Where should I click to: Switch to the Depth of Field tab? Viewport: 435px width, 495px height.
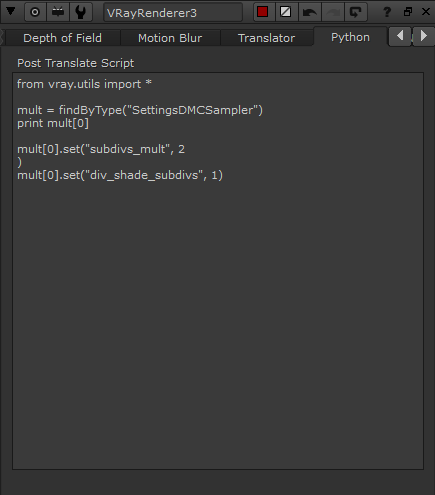[62, 38]
